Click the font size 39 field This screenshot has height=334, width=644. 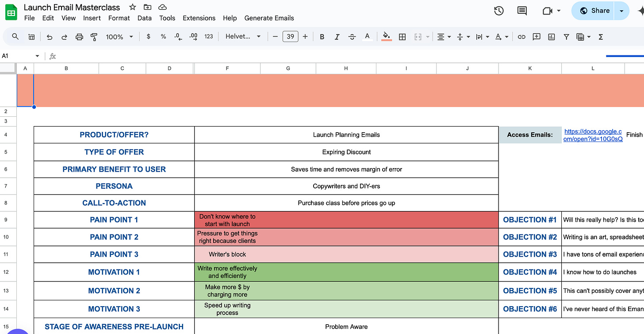click(290, 37)
